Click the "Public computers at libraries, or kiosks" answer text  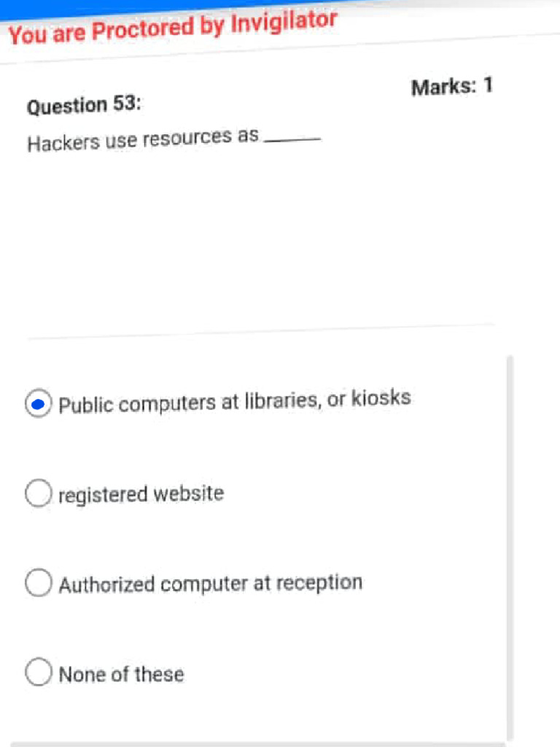[x=234, y=401]
